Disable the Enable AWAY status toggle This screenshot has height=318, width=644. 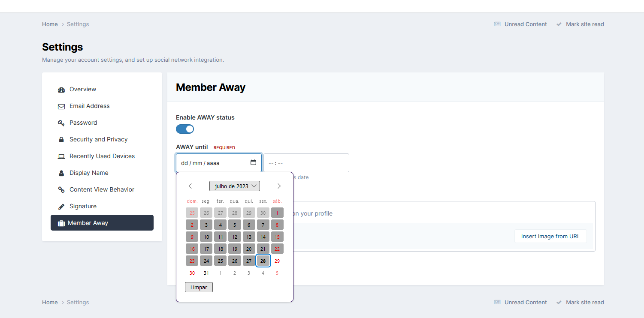[185, 129]
